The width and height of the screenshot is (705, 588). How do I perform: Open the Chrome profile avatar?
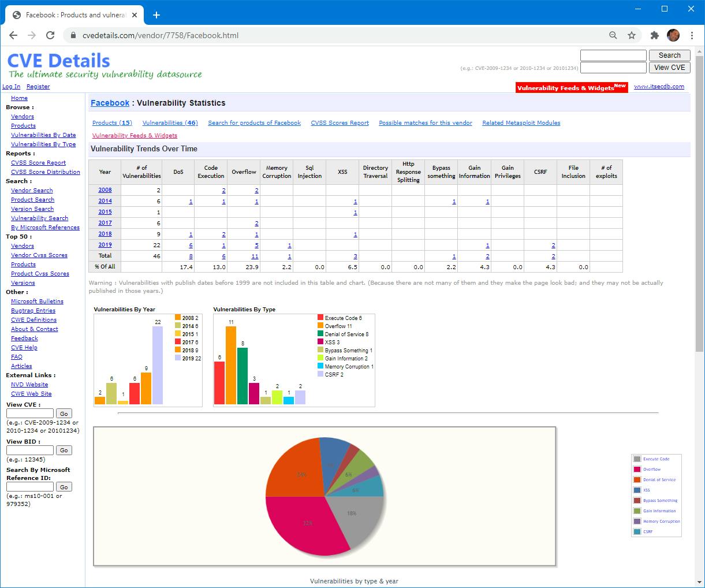coord(673,35)
